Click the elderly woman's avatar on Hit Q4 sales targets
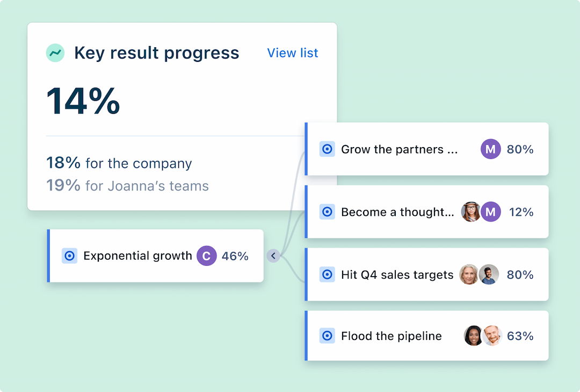This screenshot has width=580, height=392. [x=469, y=274]
